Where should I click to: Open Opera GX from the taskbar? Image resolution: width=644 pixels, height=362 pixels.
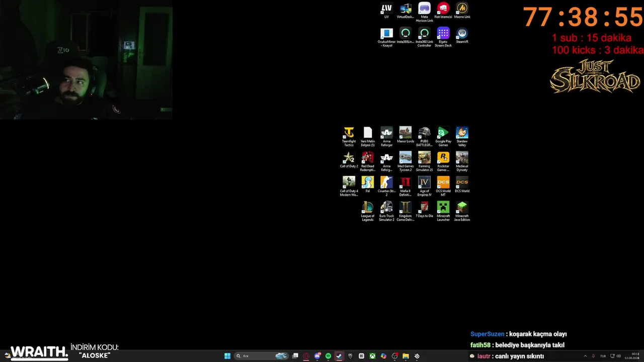tap(306, 356)
